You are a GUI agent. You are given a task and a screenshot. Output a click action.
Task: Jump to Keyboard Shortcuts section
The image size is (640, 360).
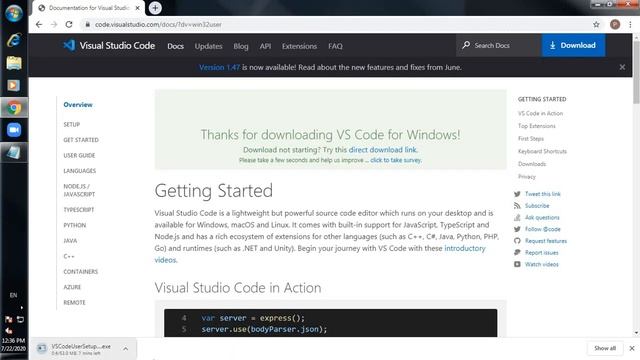(x=542, y=151)
